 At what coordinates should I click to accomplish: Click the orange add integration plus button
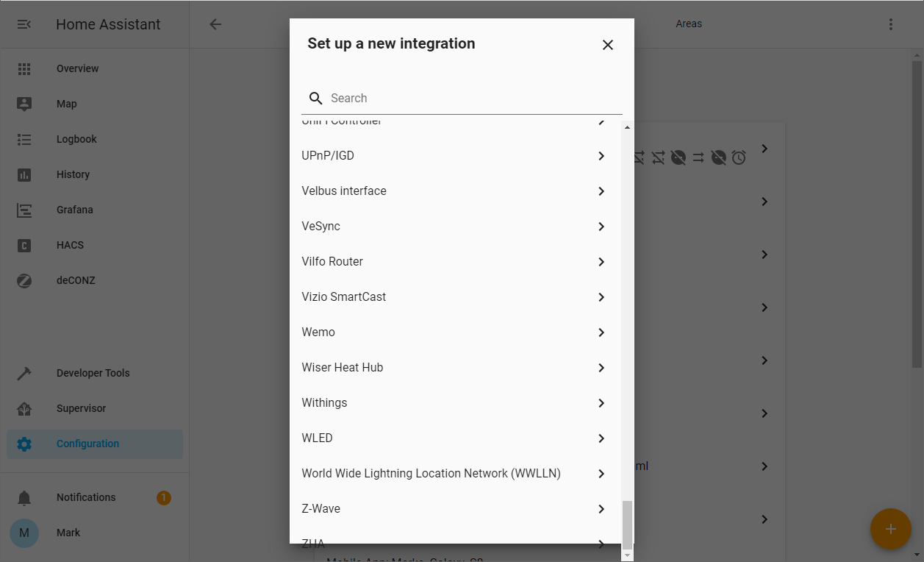[x=891, y=529]
